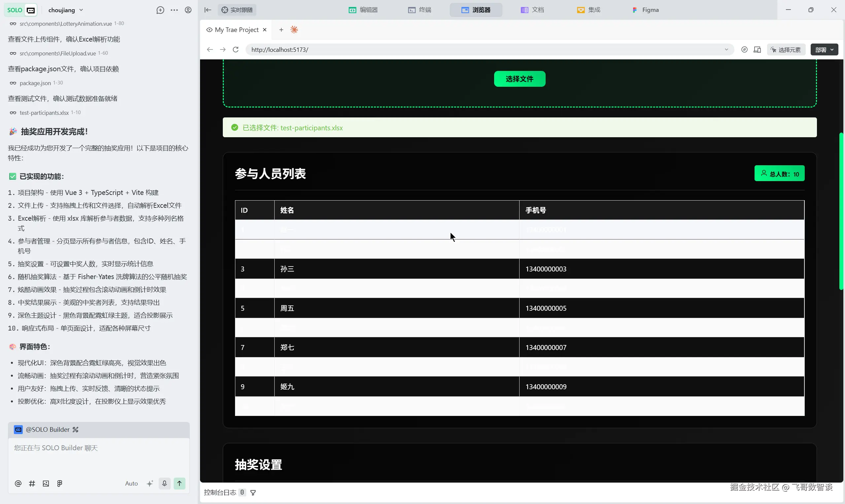845x504 pixels.
Task: Switch to the Figma tab
Action: click(x=646, y=10)
